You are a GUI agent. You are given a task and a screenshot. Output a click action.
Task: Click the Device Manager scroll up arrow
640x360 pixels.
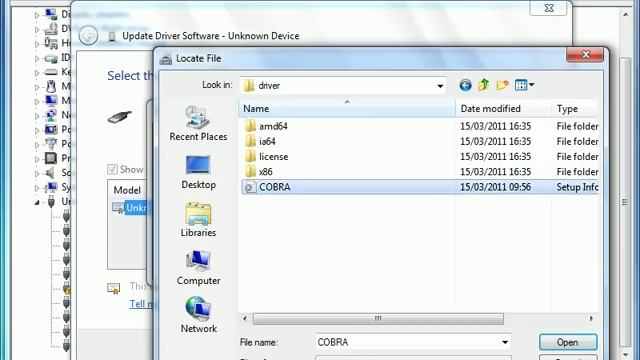(x=625, y=14)
